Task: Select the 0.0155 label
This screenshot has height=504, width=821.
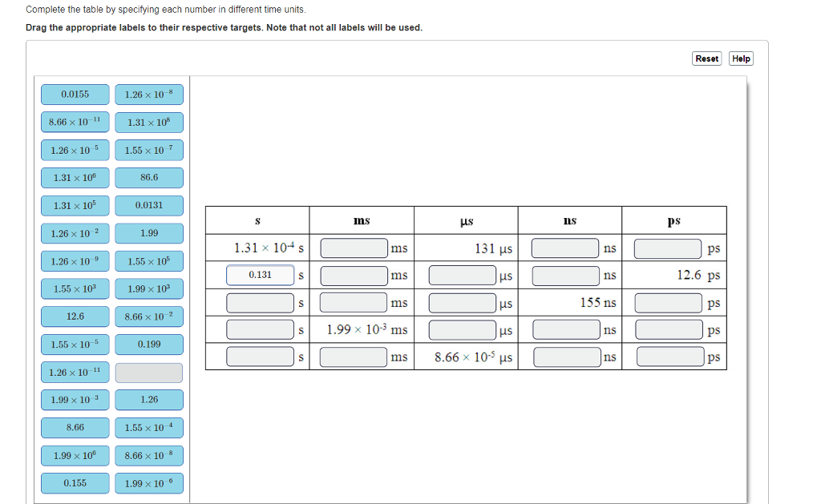Action: tap(75, 94)
